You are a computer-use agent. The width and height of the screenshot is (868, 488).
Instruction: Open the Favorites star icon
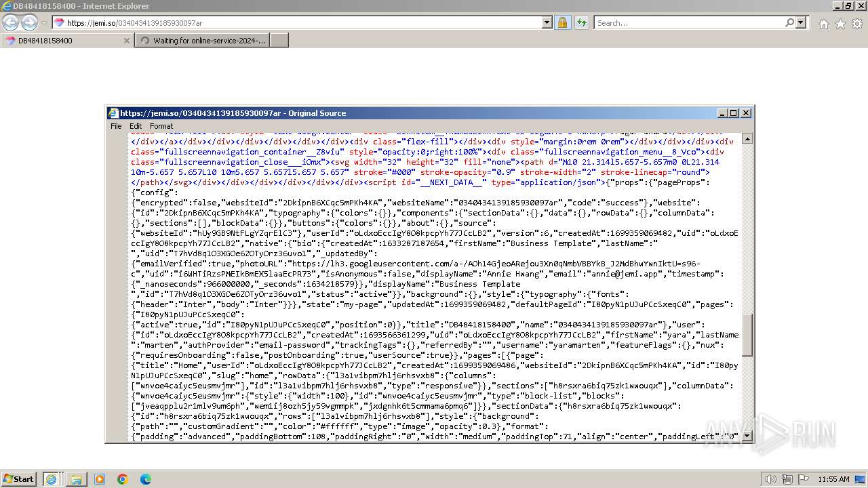tap(840, 24)
